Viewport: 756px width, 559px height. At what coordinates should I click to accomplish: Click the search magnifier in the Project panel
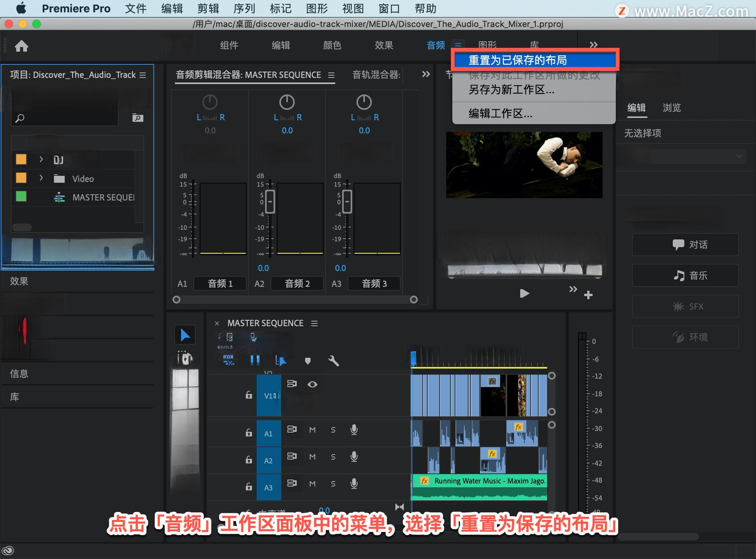(20, 118)
